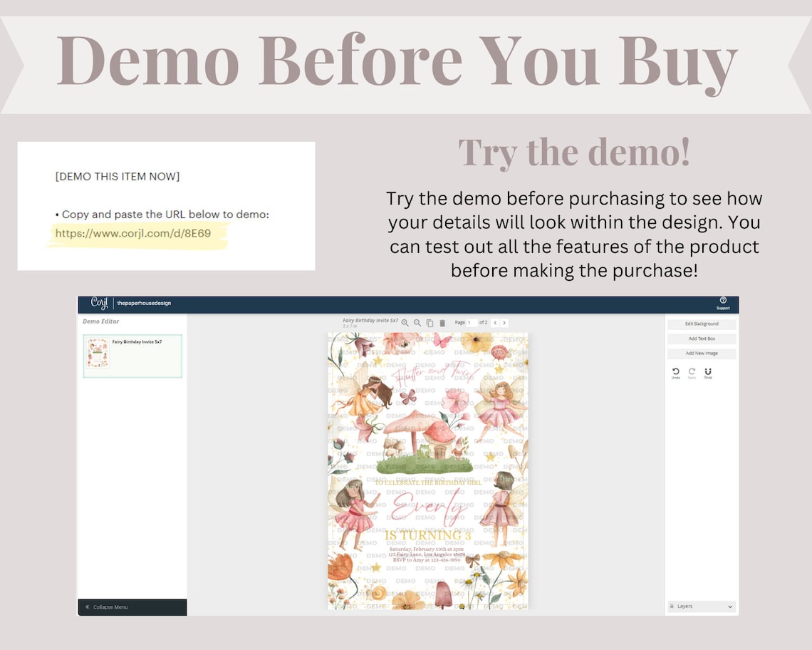The width and height of the screenshot is (812, 650).
Task: Click the Edit Background button
Action: click(x=702, y=324)
